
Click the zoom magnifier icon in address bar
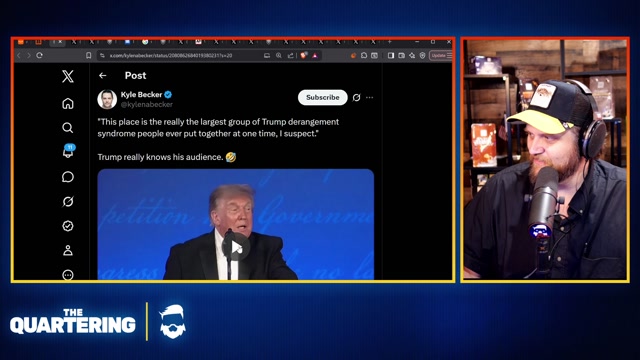pyautogui.click(x=279, y=56)
